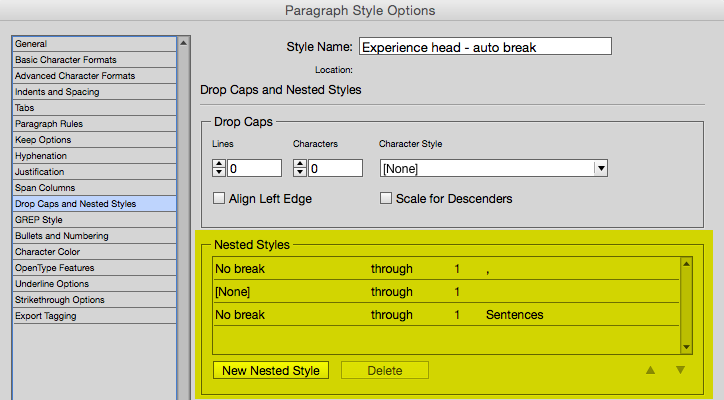
Task: Go to Bullets and Numbering
Action: point(95,236)
